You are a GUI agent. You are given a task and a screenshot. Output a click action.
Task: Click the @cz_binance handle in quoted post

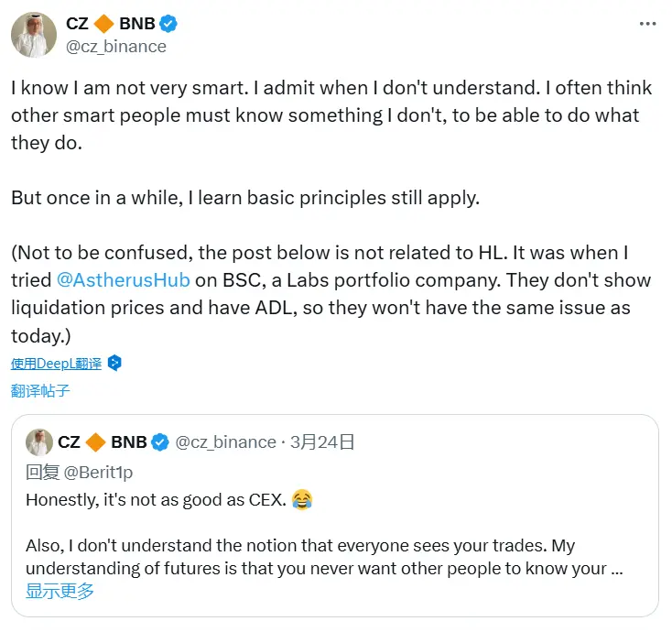tap(225, 442)
